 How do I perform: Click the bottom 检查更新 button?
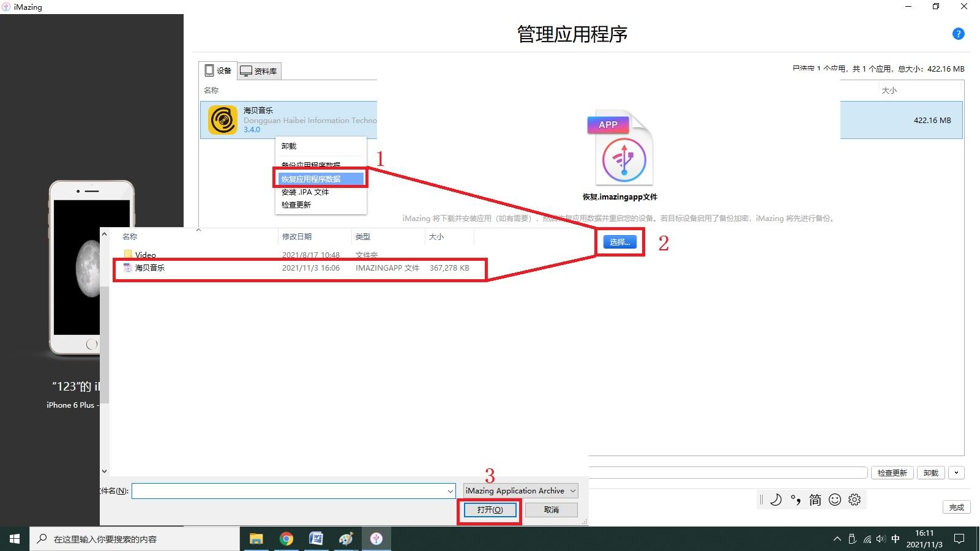[892, 473]
